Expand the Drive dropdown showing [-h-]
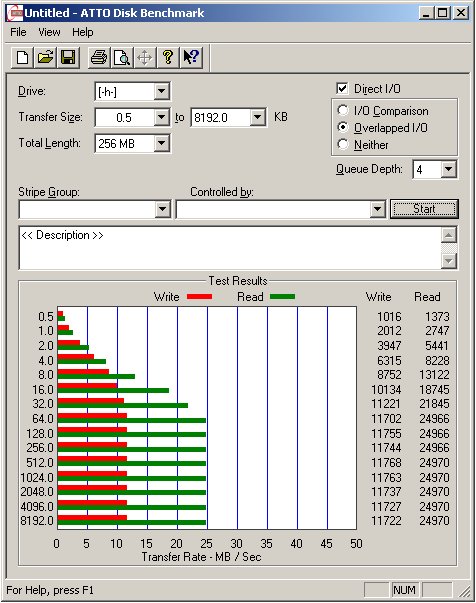 161,92
